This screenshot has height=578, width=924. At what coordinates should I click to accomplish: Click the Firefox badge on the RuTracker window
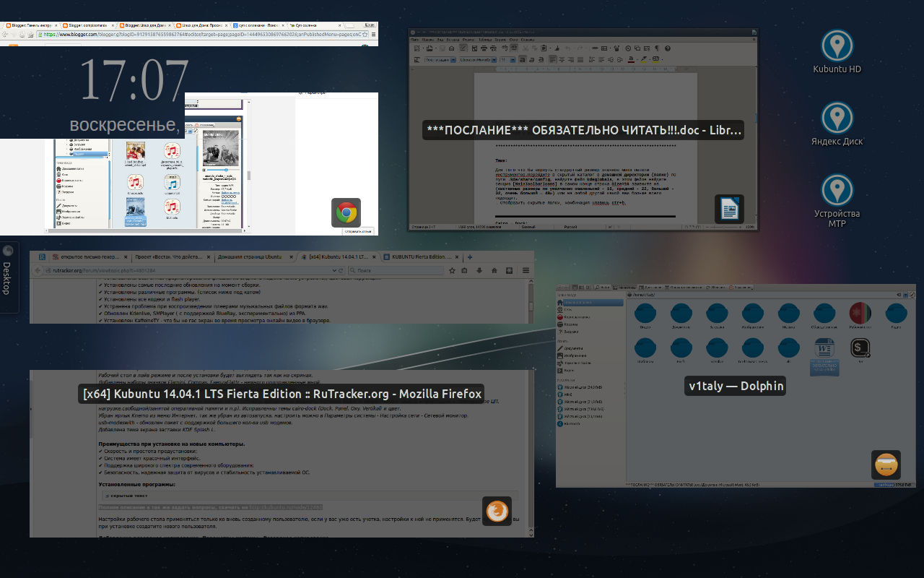[x=497, y=512]
